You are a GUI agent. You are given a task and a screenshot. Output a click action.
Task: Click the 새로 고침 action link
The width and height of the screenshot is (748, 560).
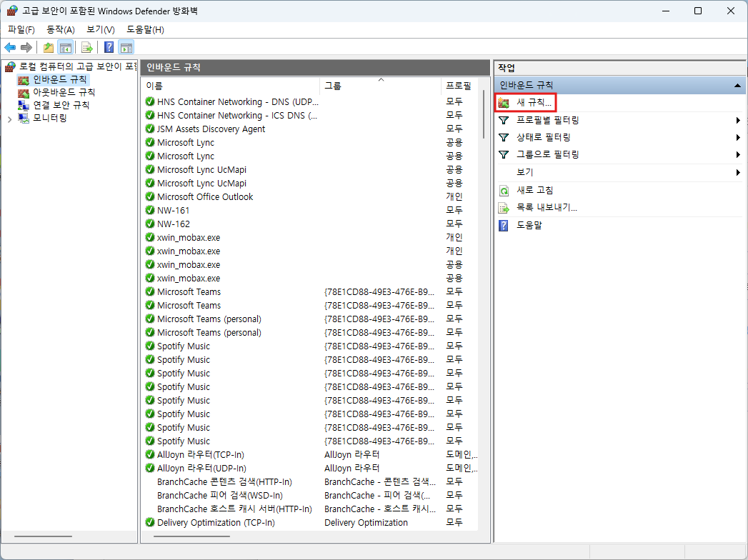click(x=535, y=190)
